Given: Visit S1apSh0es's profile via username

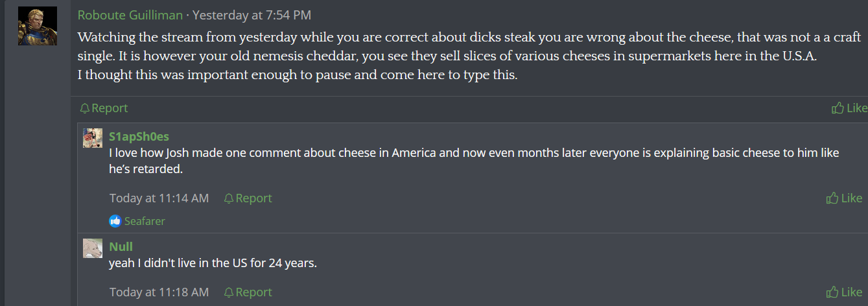Looking at the screenshot, I should click(x=139, y=136).
